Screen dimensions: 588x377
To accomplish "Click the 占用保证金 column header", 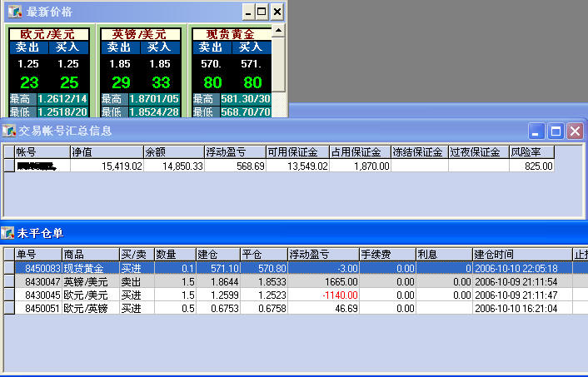I will [360, 152].
